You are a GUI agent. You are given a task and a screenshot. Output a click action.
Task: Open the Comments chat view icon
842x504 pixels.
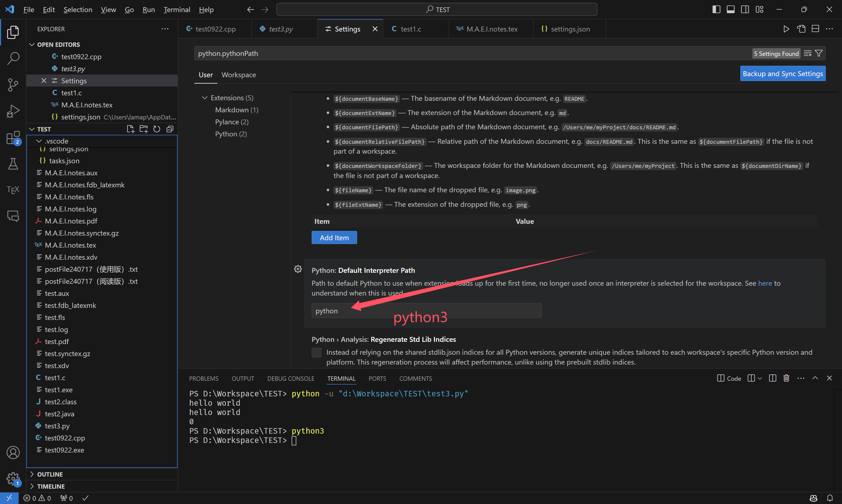point(13,216)
